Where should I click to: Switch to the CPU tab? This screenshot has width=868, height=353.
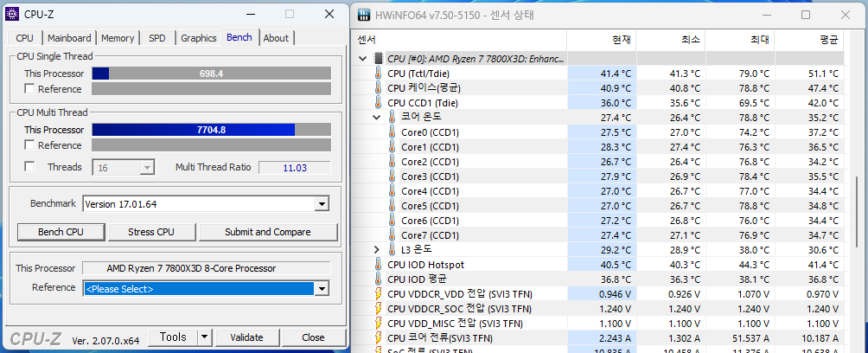tap(24, 38)
